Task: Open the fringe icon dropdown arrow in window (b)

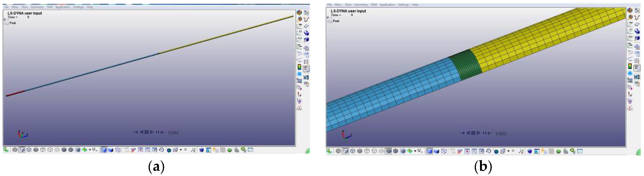Action: point(415,151)
